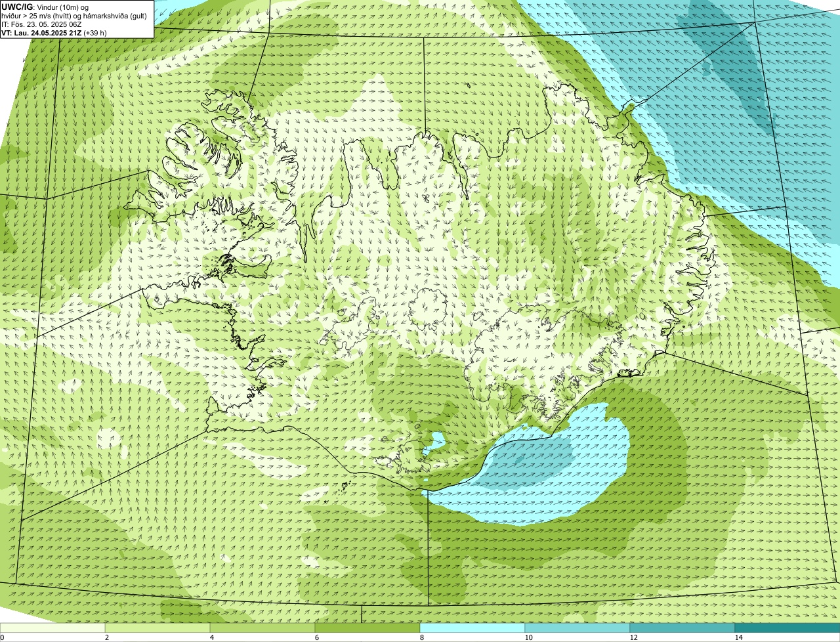Select the turquoise 10–12 m/s swatch
This screenshot has height=642, width=840.
click(x=577, y=628)
